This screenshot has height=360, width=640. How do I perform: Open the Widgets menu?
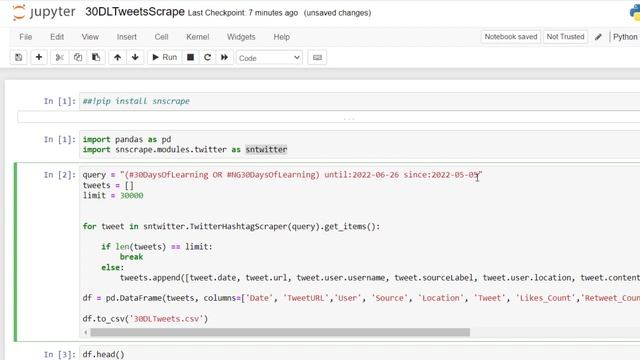[x=241, y=37]
